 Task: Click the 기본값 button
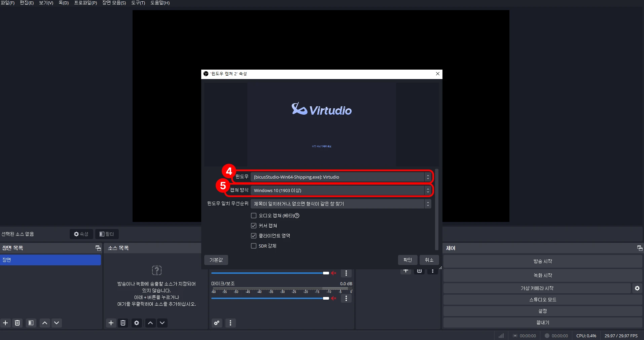pyautogui.click(x=216, y=260)
